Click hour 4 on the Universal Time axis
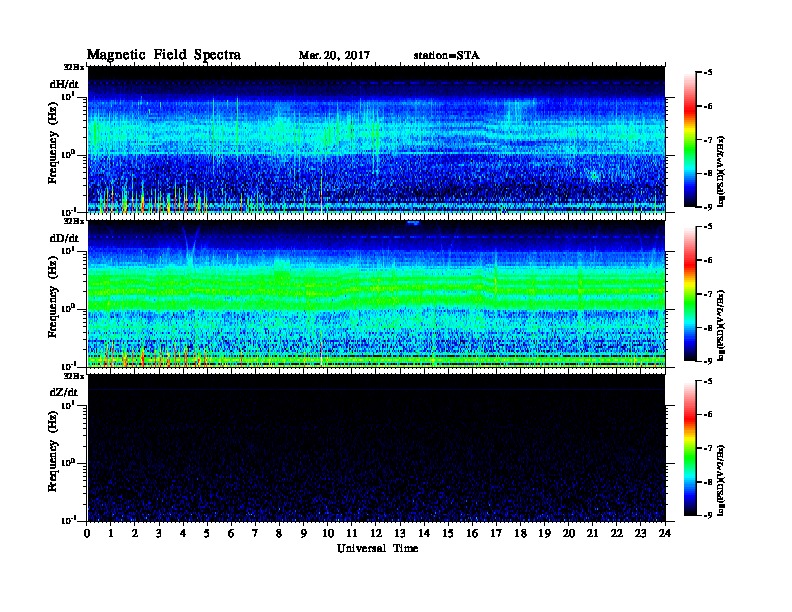792x612 pixels. (183, 533)
